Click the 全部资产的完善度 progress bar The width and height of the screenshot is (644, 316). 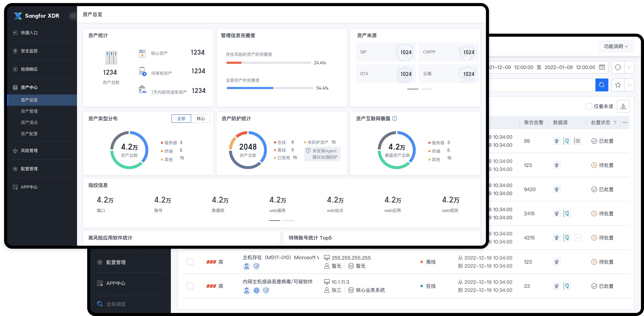click(x=270, y=88)
